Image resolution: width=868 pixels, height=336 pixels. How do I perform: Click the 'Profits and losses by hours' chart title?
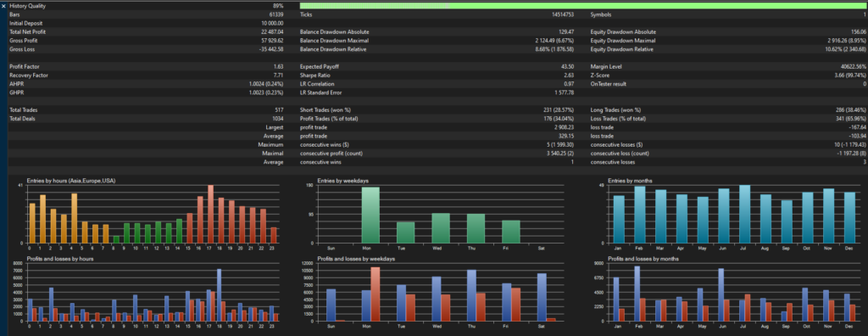(59, 259)
